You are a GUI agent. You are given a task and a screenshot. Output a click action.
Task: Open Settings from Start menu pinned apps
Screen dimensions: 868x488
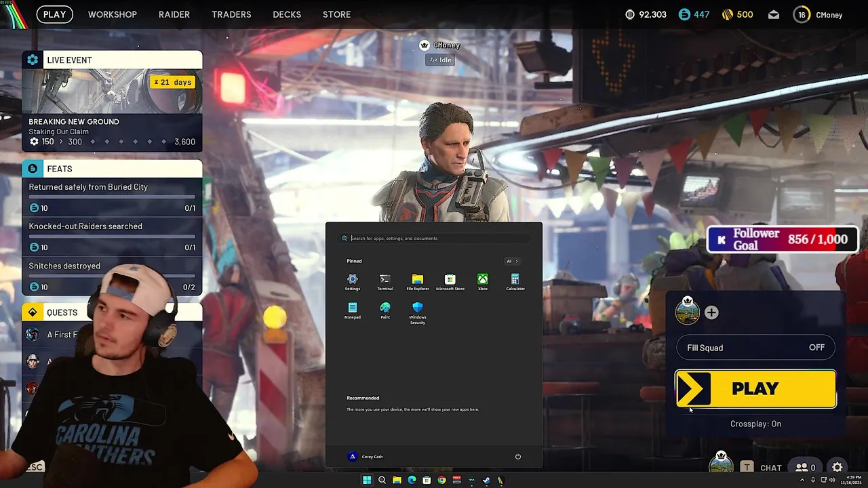click(352, 282)
